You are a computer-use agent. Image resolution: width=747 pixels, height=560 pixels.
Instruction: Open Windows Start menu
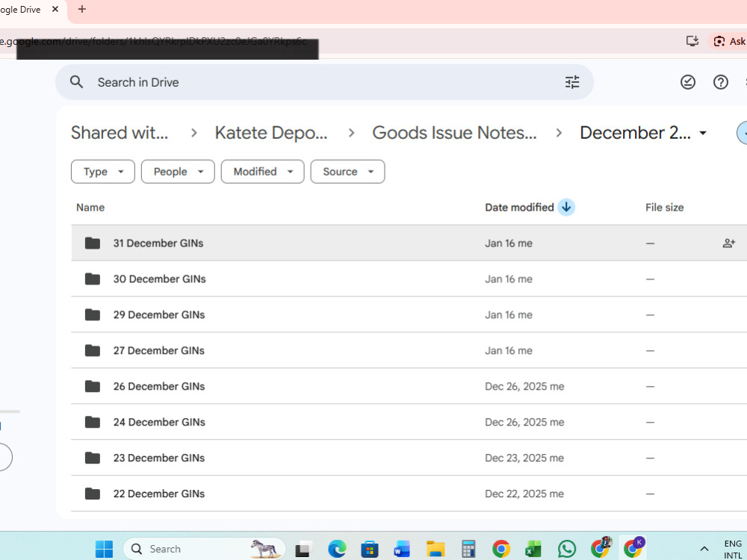(x=104, y=549)
